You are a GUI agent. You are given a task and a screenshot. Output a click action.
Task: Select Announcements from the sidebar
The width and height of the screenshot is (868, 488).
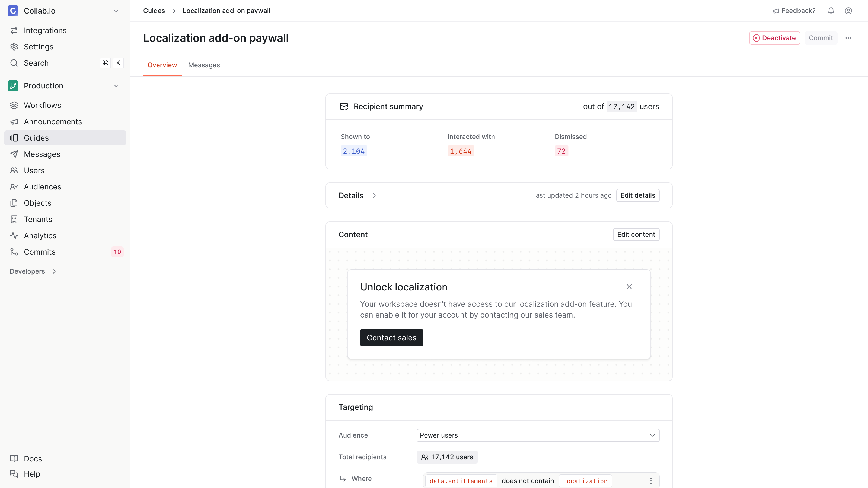[53, 121]
